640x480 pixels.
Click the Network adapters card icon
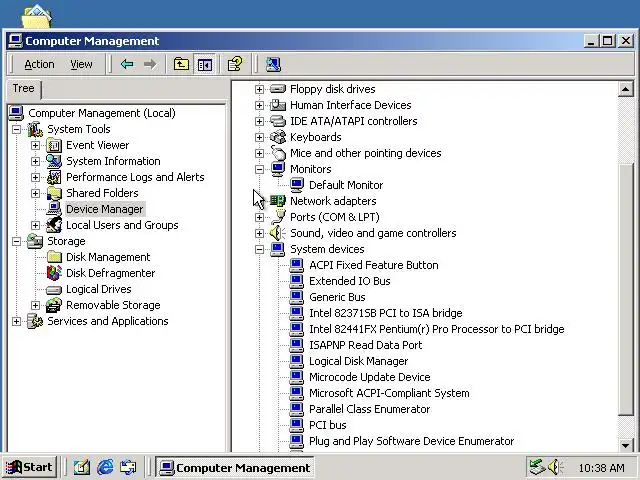[x=278, y=201]
